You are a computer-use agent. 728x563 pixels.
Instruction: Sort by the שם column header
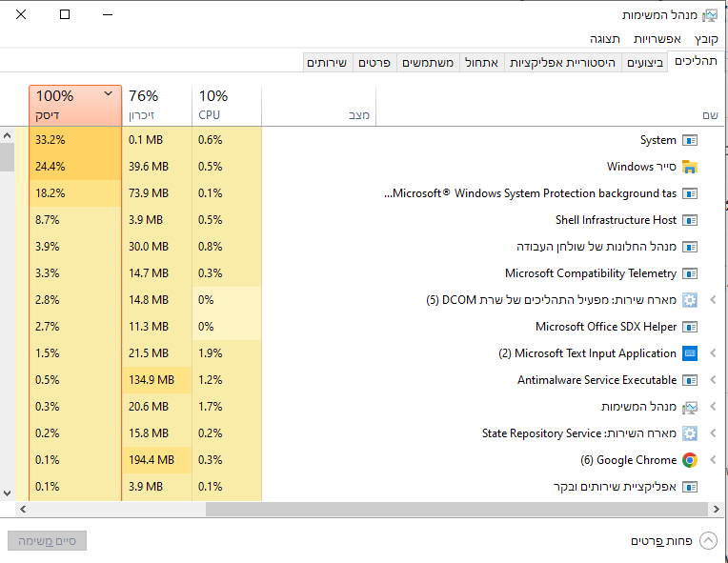[550, 106]
